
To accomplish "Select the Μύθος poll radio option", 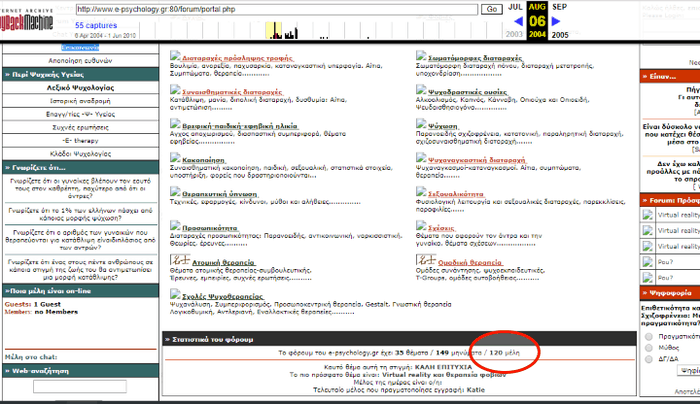I will tap(648, 349).
